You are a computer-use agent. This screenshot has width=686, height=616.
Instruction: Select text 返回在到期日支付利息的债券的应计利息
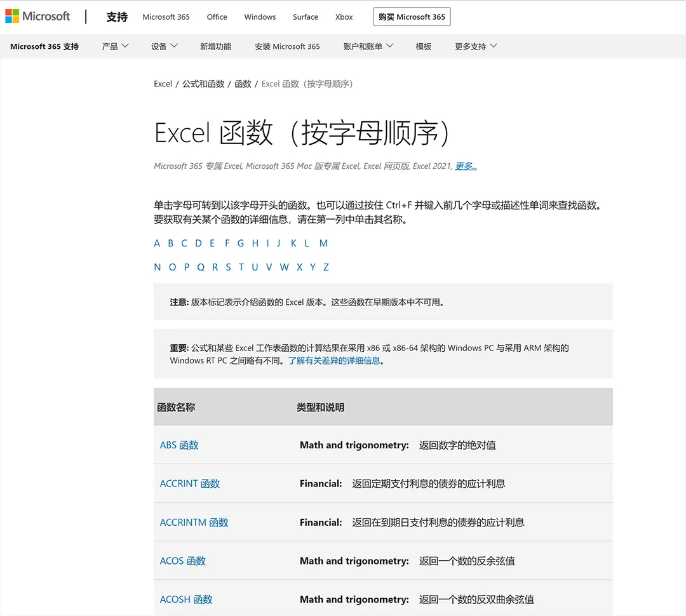click(x=438, y=523)
